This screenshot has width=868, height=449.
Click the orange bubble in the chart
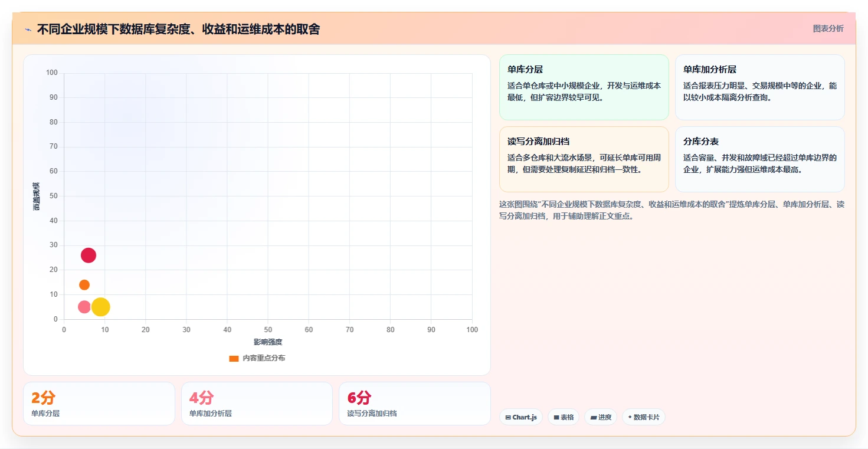pos(84,285)
